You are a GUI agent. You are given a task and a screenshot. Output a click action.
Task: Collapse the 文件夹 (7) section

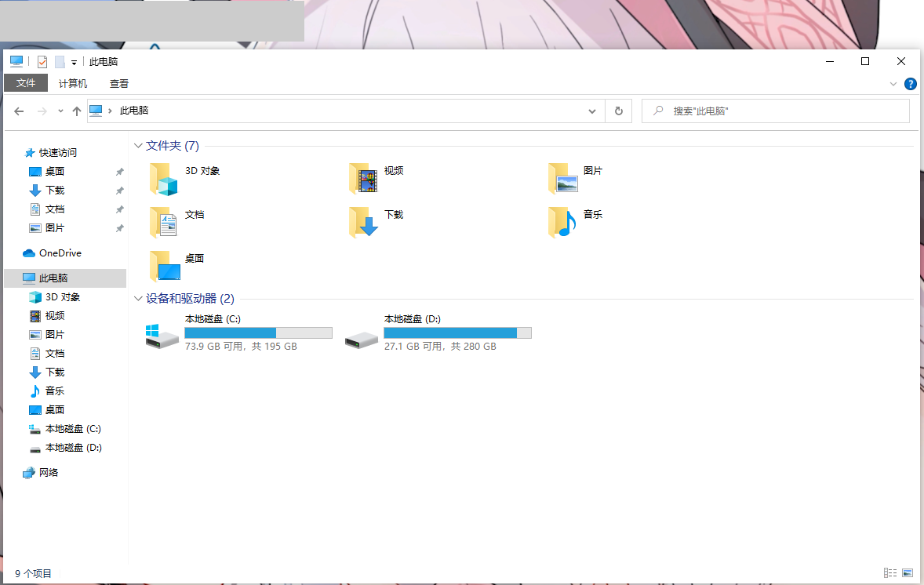click(x=138, y=145)
